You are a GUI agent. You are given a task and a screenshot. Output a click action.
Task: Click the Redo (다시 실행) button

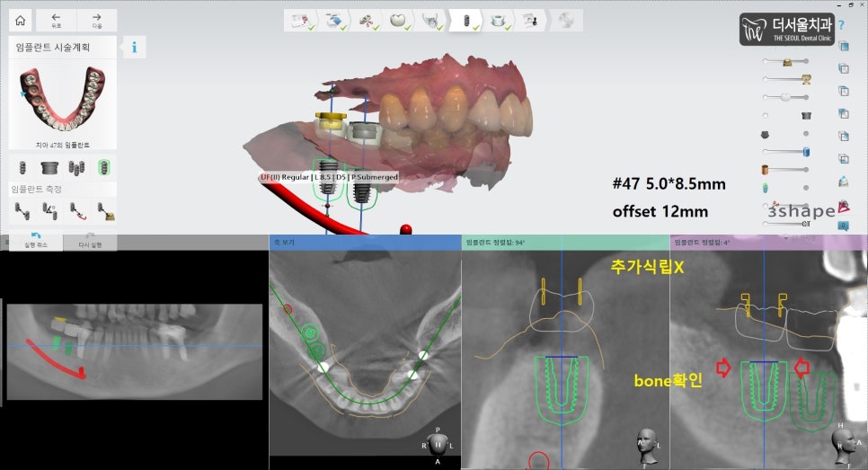click(90, 240)
